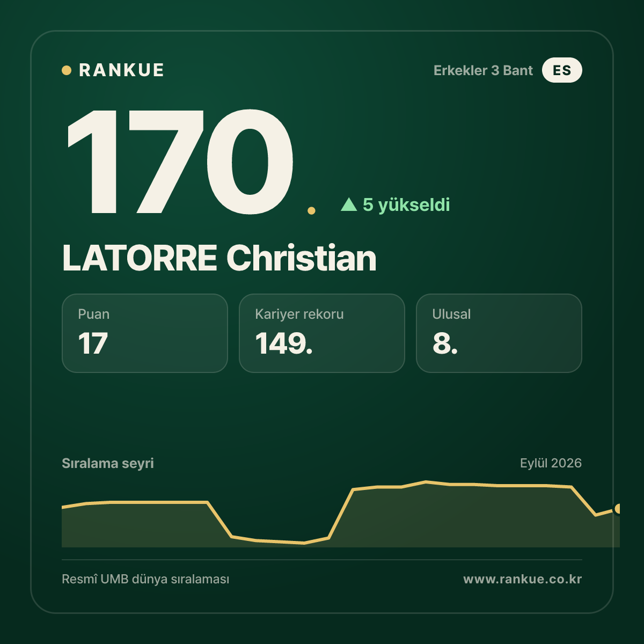Open the Puan stat card

(x=145, y=333)
